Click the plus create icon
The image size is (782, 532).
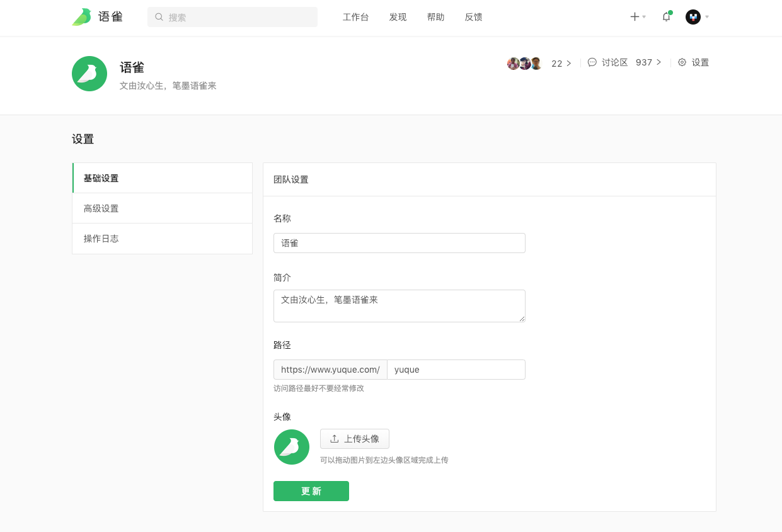[x=635, y=17]
